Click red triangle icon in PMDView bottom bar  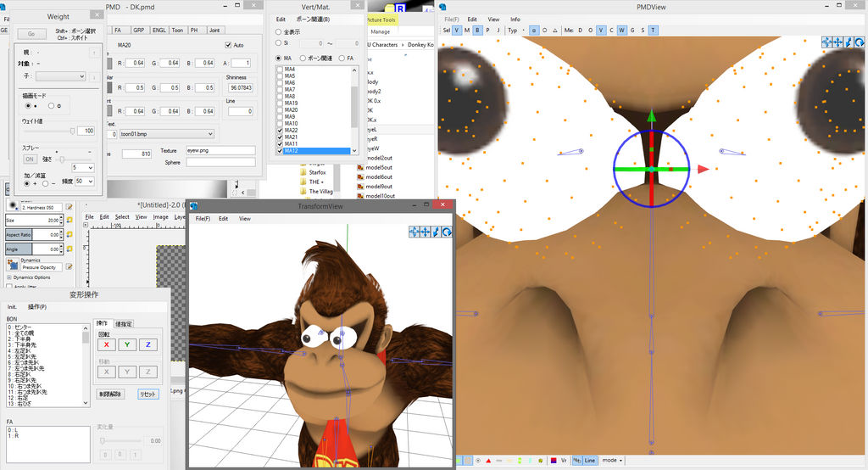point(488,461)
